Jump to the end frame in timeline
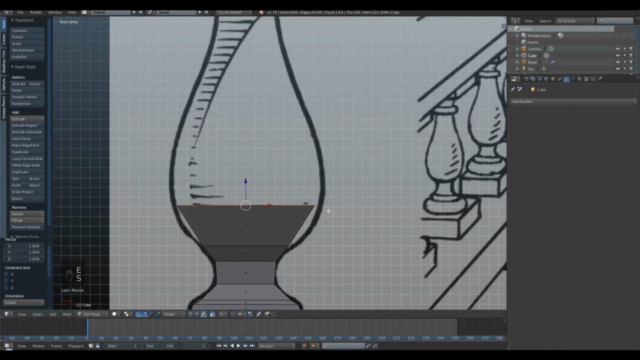This screenshot has height=360, width=640. pyautogui.click(x=252, y=346)
